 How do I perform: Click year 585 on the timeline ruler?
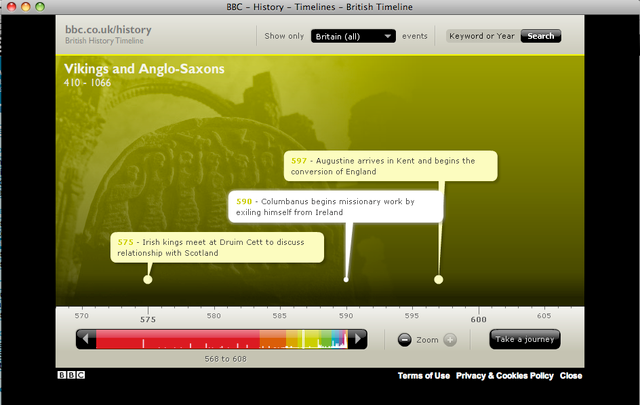(x=280, y=316)
